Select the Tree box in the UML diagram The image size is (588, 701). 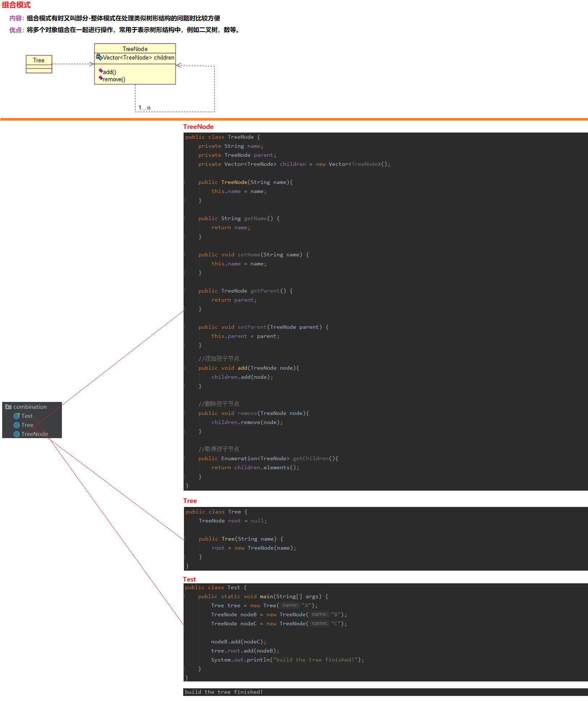[x=39, y=64]
